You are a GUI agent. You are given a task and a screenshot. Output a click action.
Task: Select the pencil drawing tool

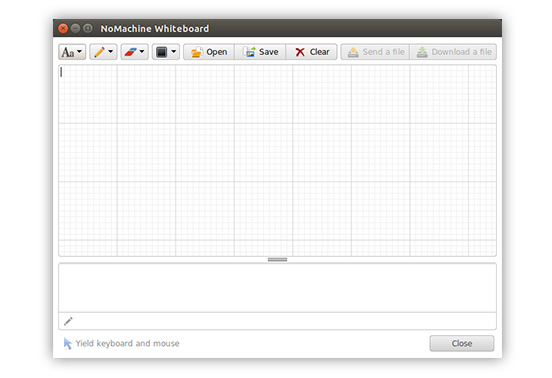tap(99, 52)
